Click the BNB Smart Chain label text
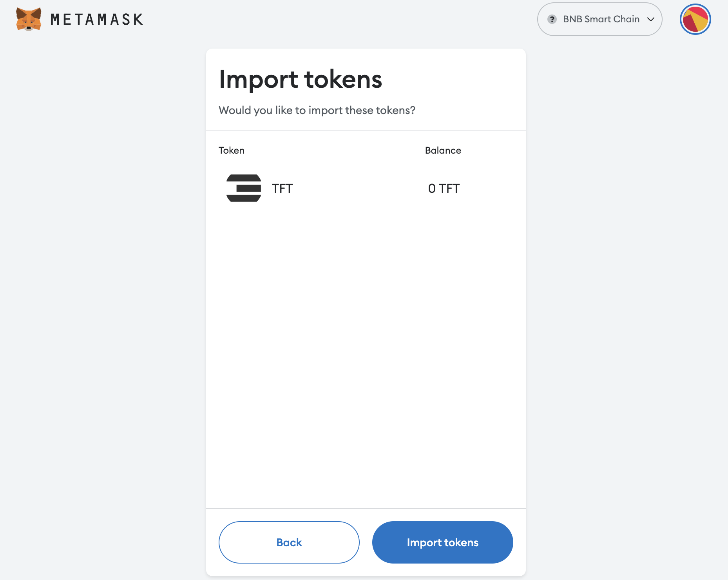The image size is (728, 580). (601, 19)
